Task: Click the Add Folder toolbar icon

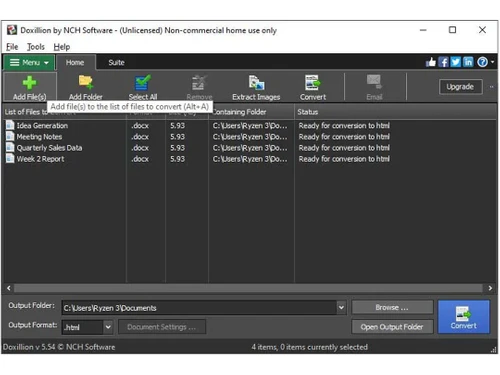Action: coord(86,82)
